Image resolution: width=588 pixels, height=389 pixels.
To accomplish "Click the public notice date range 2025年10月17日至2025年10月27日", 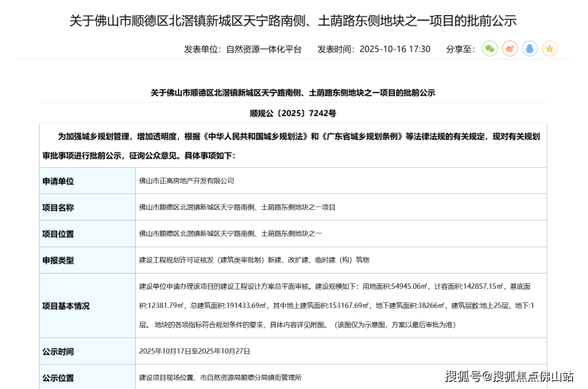I will pyautogui.click(x=195, y=351).
